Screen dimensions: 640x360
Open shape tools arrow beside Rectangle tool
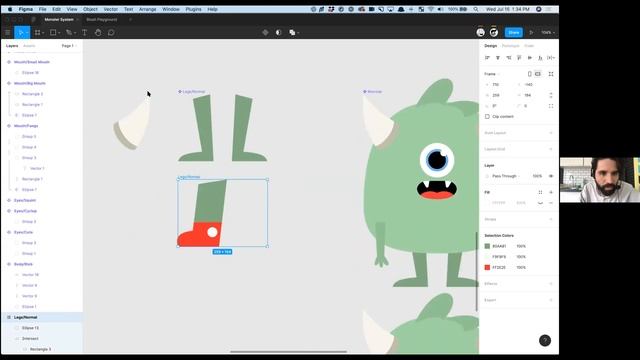click(x=59, y=33)
